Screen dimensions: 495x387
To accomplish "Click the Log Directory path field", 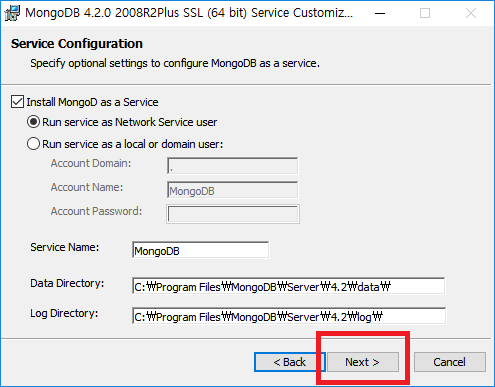I will (289, 316).
